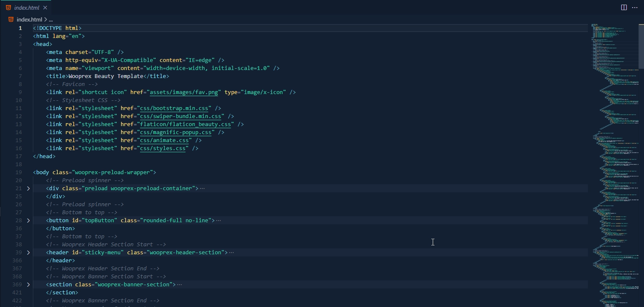Expand the folded header element at line 39

(28, 252)
